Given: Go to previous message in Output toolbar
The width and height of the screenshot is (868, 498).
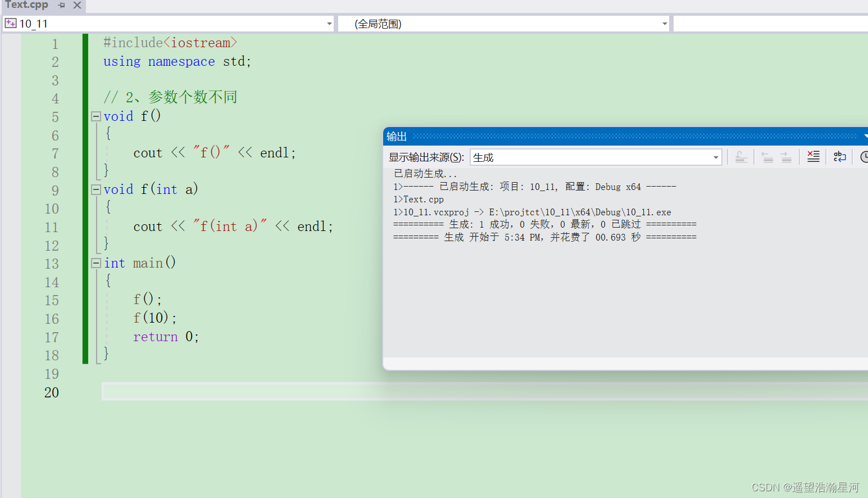Looking at the screenshot, I should coord(767,157).
